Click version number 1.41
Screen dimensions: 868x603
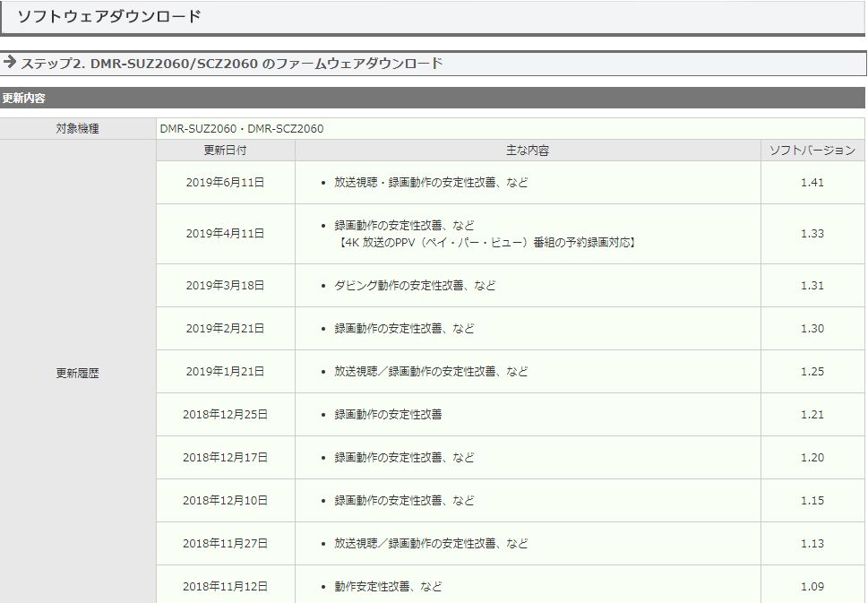point(812,182)
